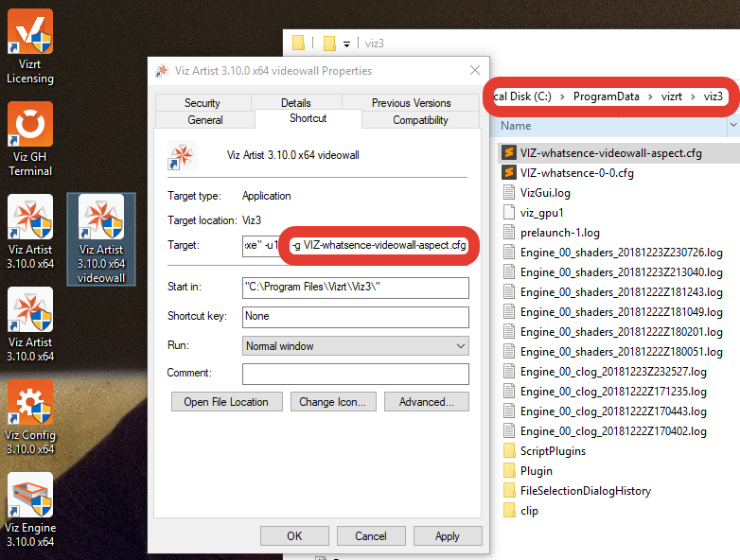
Task: Switch to the Previous Versions tab
Action: pyautogui.click(x=411, y=103)
